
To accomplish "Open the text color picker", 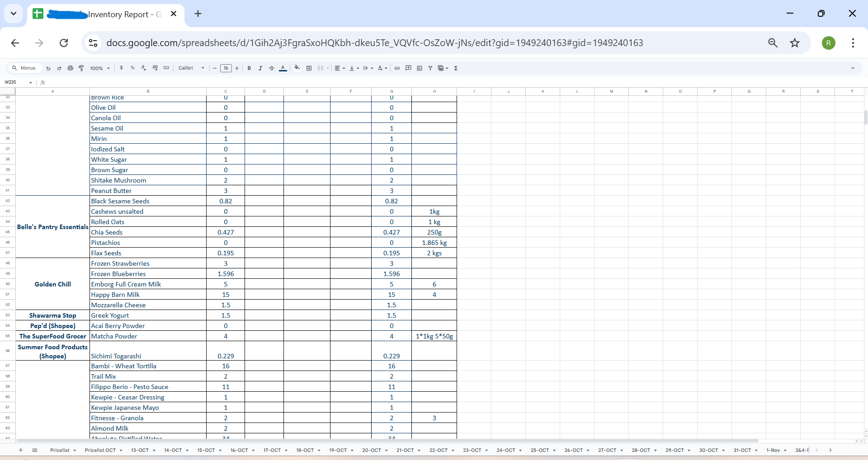I will tap(283, 68).
